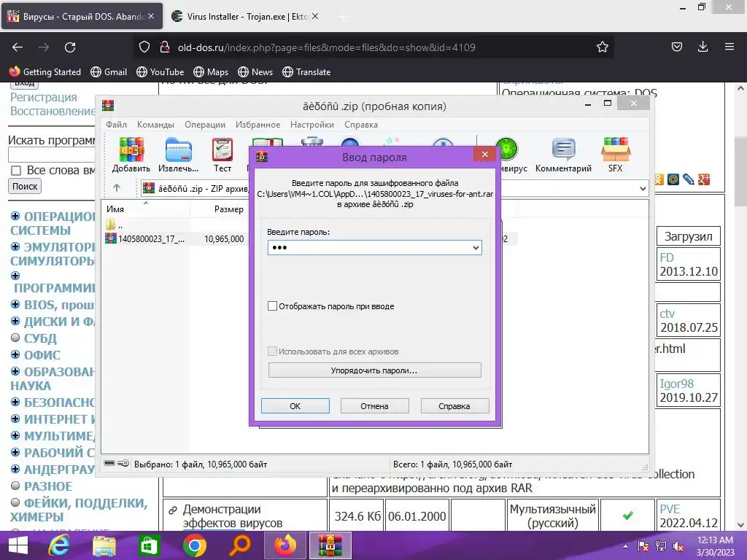Open the Gmail bookmark

coord(109,72)
